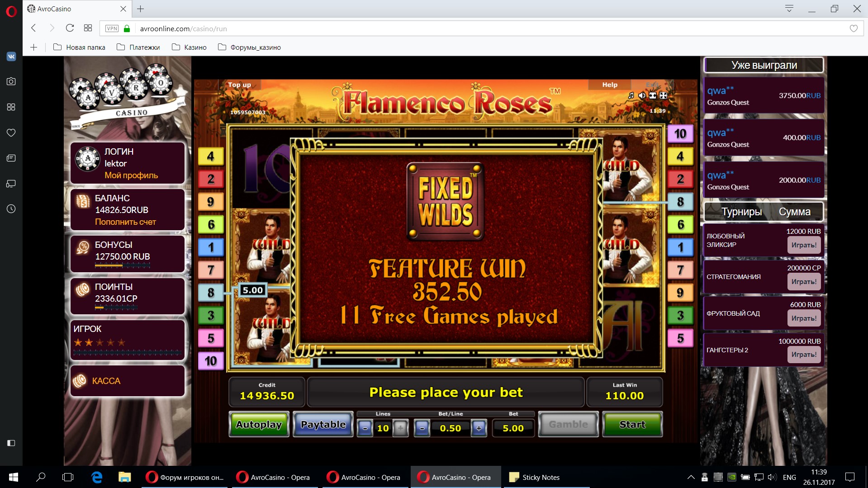Open the Top up tab in game
This screenshot has height=488, width=868.
pos(239,85)
